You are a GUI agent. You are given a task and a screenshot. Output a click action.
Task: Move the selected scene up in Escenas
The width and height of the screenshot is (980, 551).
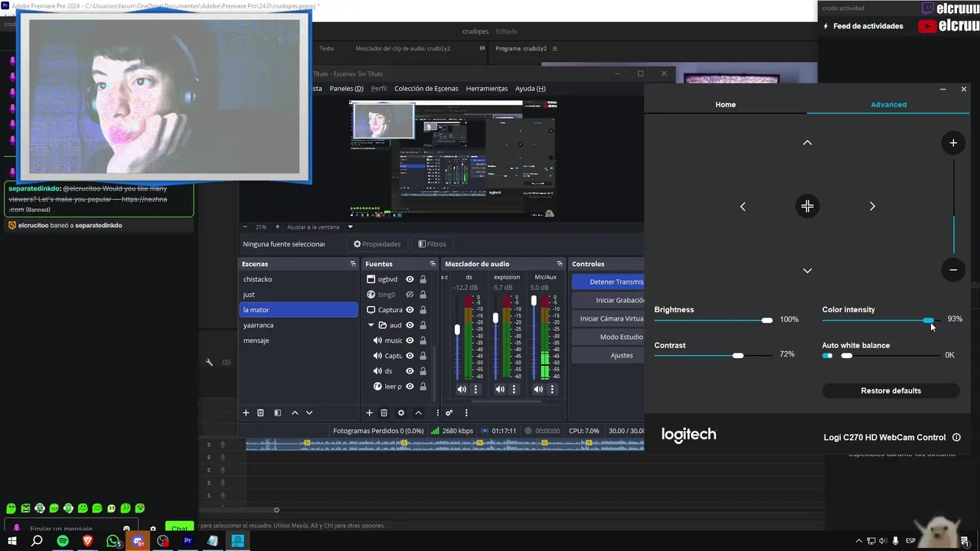coord(295,412)
